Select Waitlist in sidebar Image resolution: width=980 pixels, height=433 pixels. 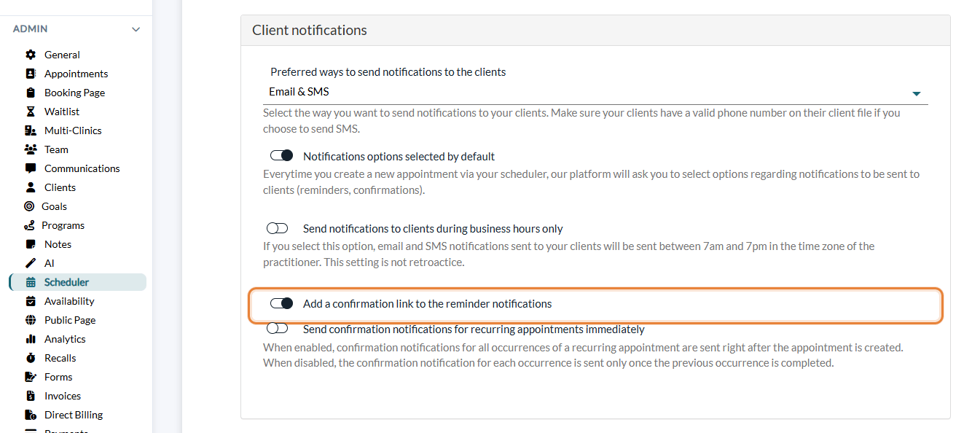coord(62,112)
